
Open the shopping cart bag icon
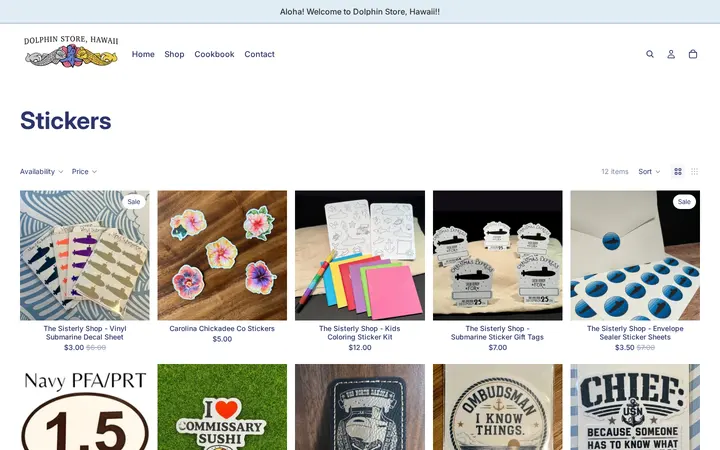pyautogui.click(x=693, y=54)
